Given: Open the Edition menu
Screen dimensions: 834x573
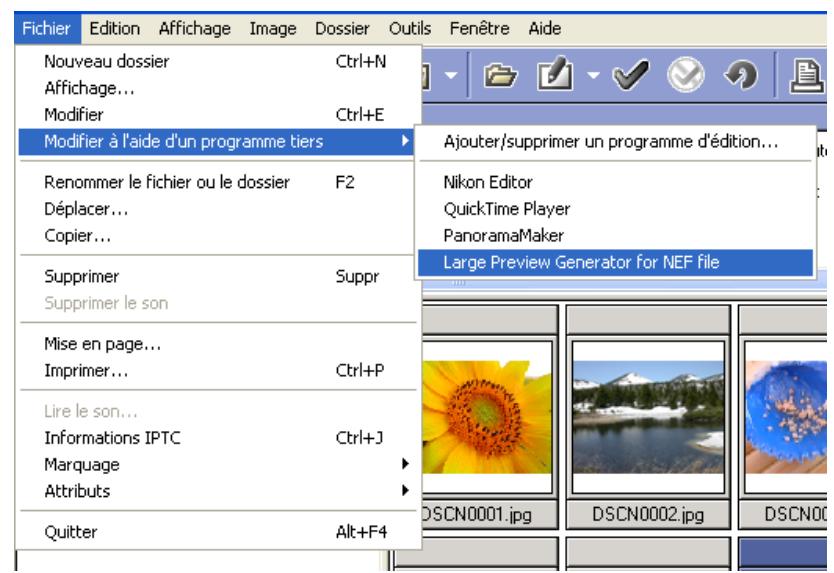Looking at the screenshot, I should [114, 28].
